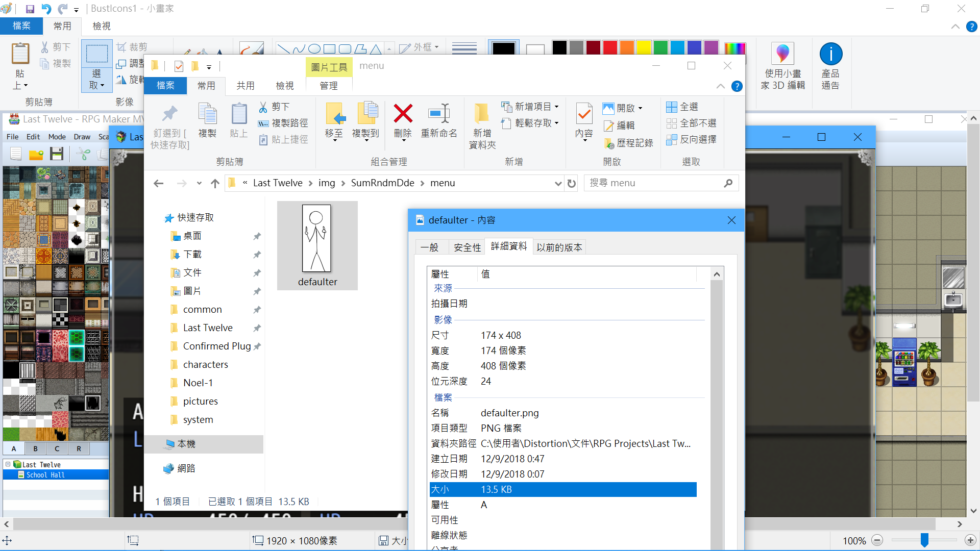
Task: Open Paint 3D editing icon
Action: coord(782,66)
